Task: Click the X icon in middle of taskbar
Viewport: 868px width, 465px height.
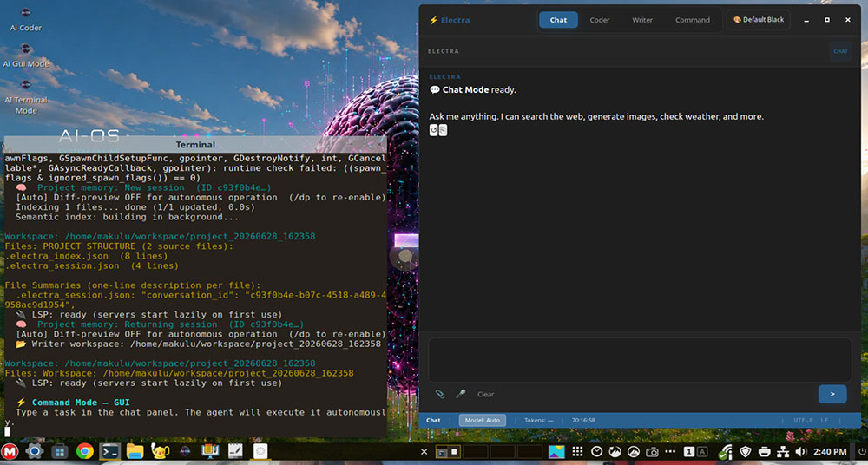Action: click(424, 452)
